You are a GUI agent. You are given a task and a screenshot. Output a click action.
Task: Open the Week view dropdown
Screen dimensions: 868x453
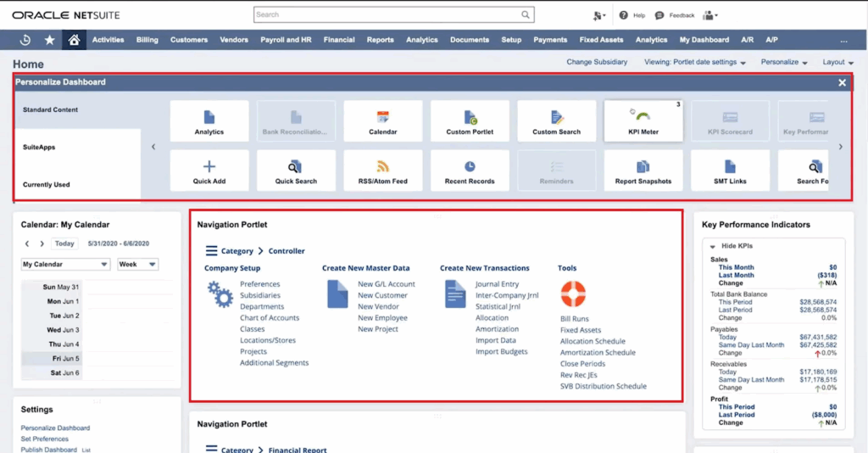tap(137, 265)
